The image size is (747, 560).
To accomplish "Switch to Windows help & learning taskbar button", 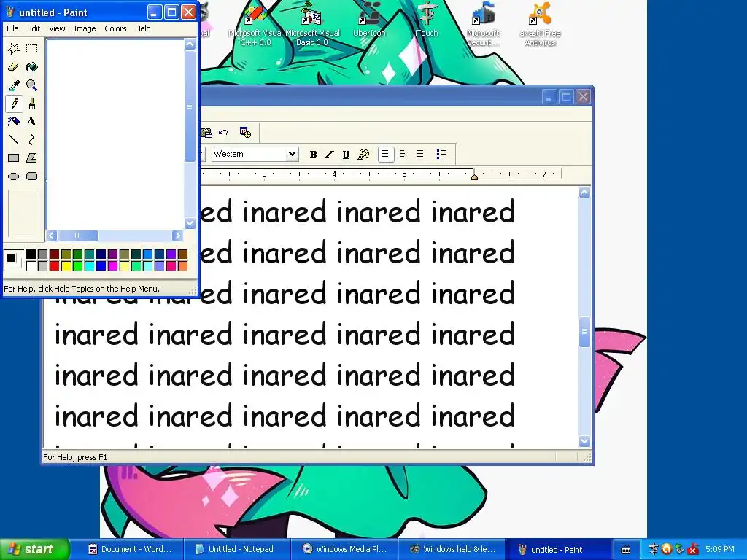I will tap(451, 550).
